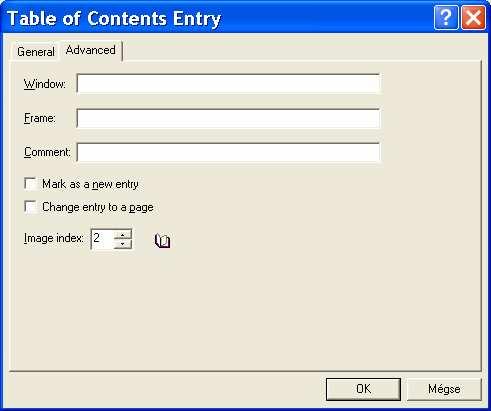Click into the Frame text field
The width and height of the screenshot is (491, 411).
(228, 118)
